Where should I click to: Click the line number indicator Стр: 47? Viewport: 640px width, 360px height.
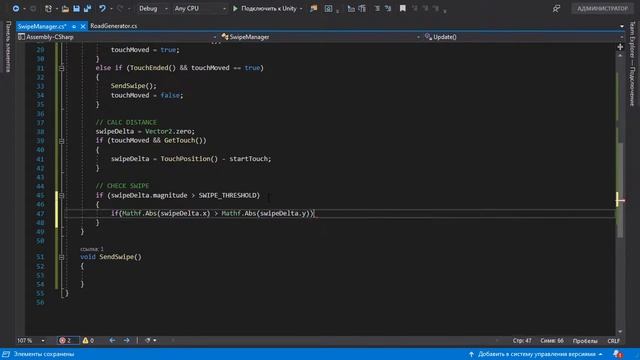(x=522, y=340)
